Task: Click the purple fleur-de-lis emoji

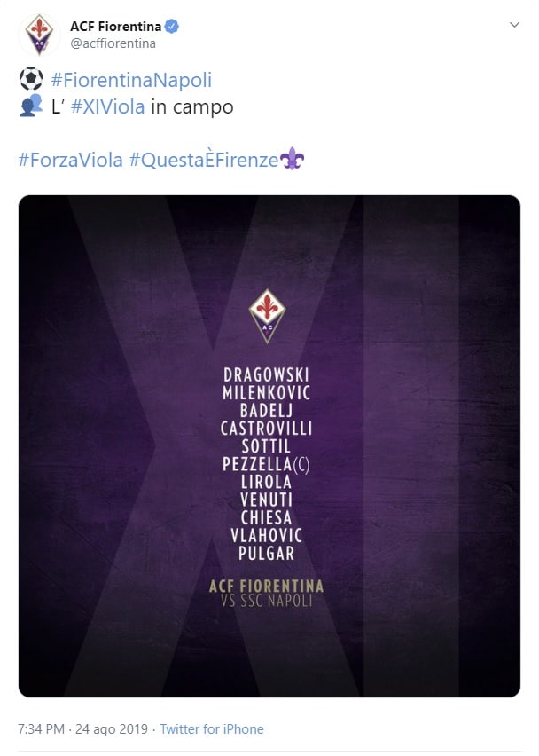Action: (292, 160)
